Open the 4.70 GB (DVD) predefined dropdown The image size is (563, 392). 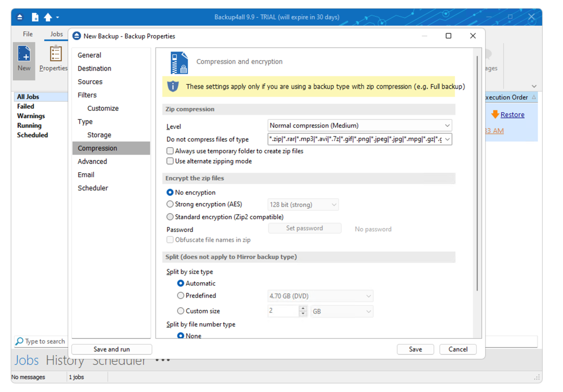(x=320, y=296)
